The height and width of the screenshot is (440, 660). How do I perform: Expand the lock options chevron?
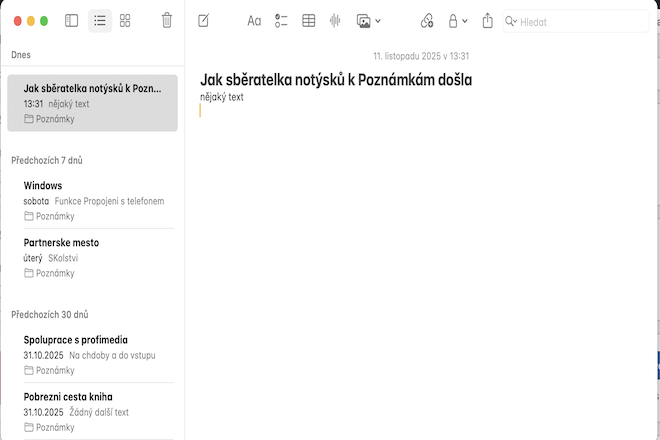click(x=465, y=21)
